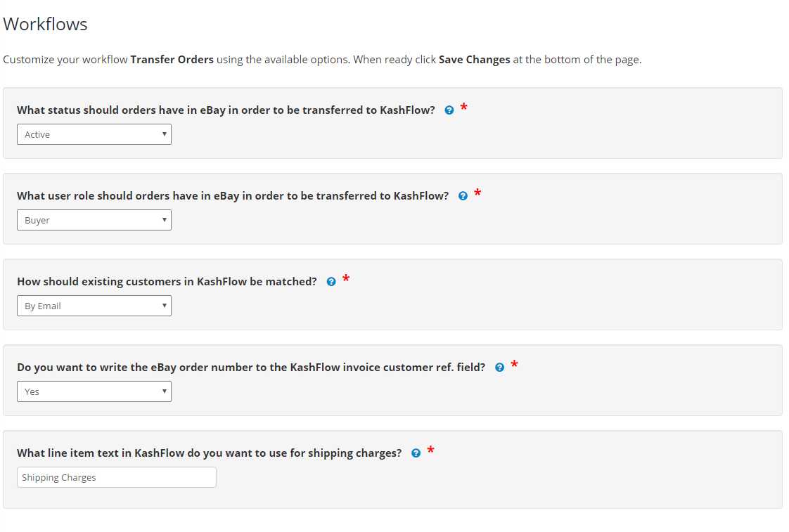Expand the user role dropdown showing Buyer
This screenshot has height=532, width=789.
pos(94,220)
